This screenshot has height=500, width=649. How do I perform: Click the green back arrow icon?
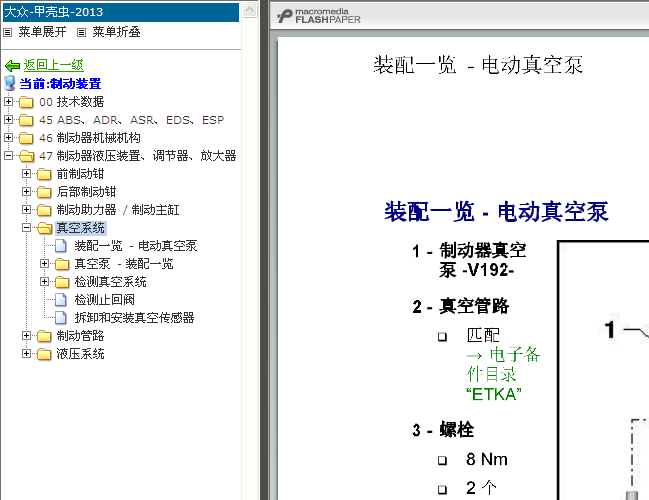pos(12,65)
